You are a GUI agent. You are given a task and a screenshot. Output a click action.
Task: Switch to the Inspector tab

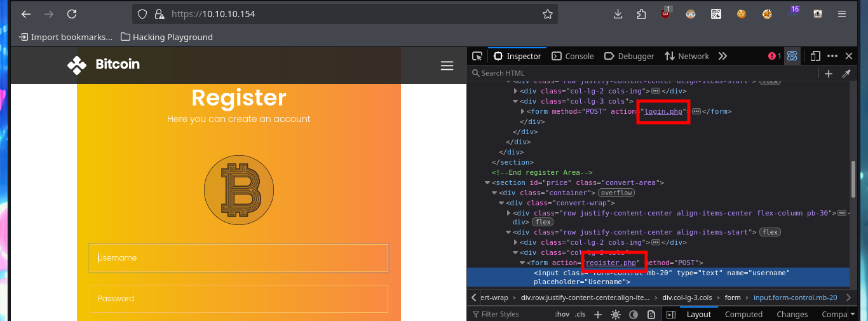coord(517,56)
